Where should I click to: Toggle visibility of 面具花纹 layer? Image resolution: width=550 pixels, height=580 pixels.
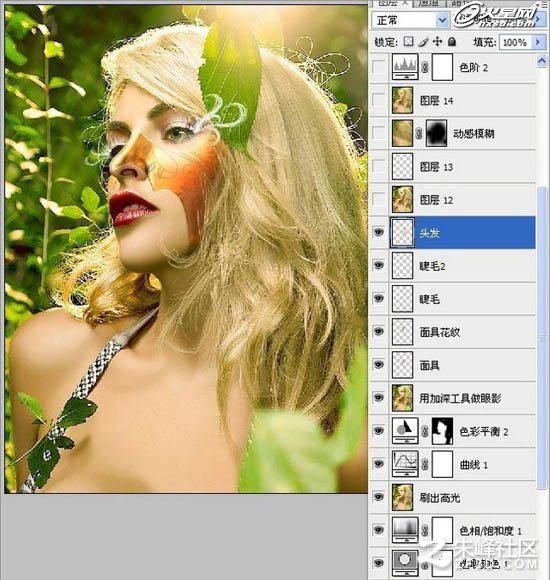tap(379, 331)
